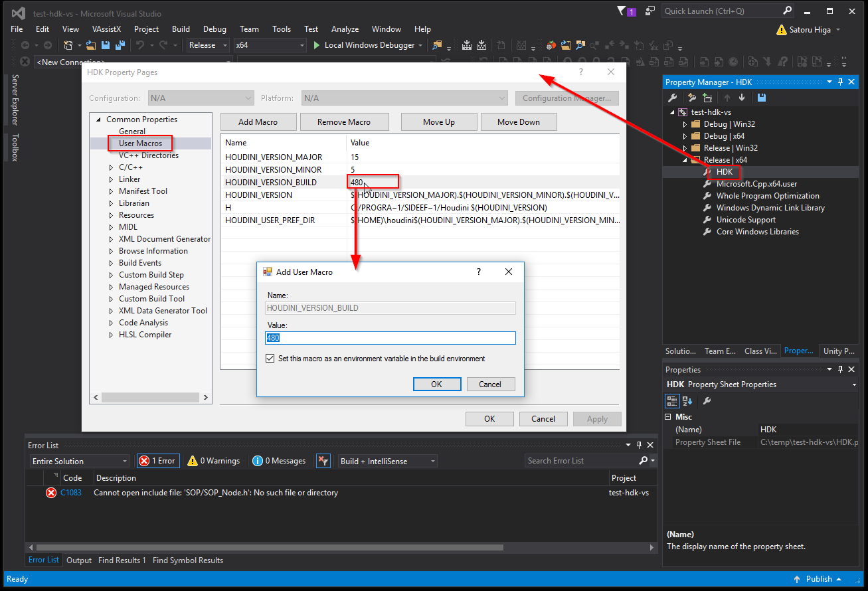Image resolution: width=868 pixels, height=591 pixels.
Task: Click the red error icon for C1083
Action: click(51, 493)
